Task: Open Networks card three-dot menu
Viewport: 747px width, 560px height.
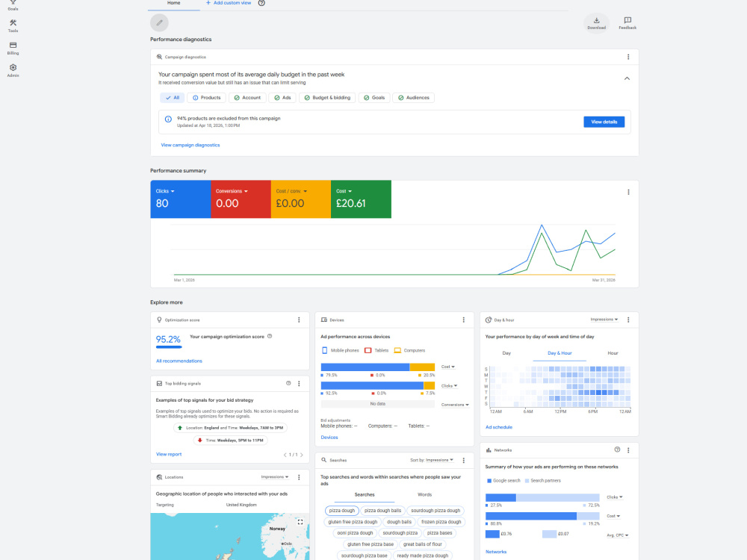Action: (x=628, y=450)
